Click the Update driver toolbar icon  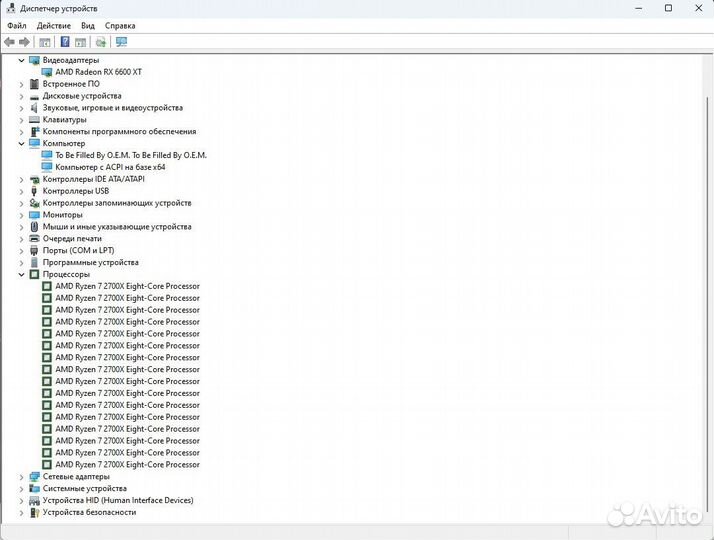[101, 42]
